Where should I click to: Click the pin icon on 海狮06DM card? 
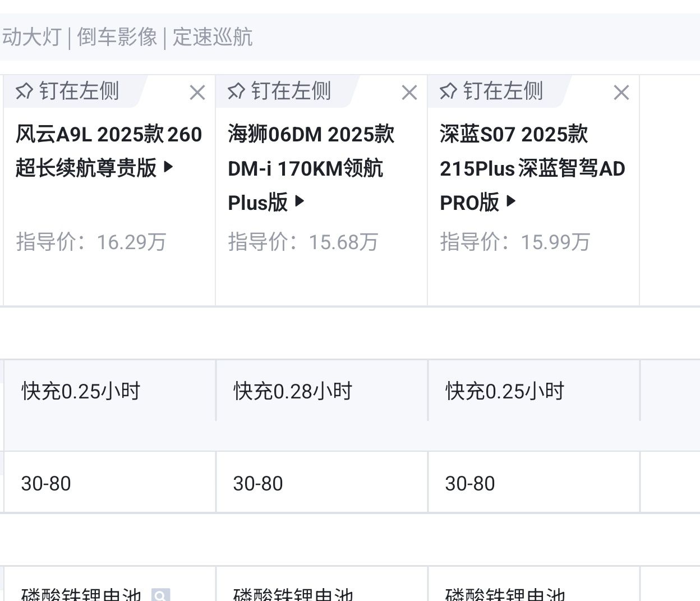(236, 90)
